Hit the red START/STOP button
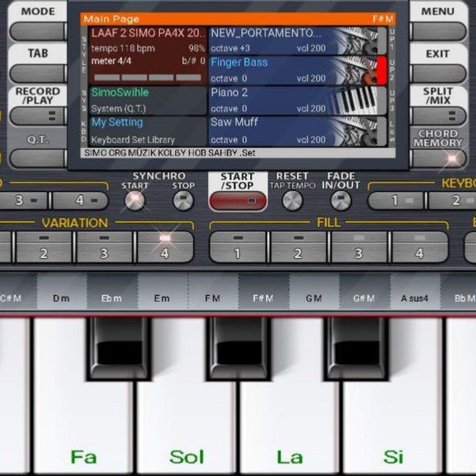The image size is (476, 476). click(238, 201)
